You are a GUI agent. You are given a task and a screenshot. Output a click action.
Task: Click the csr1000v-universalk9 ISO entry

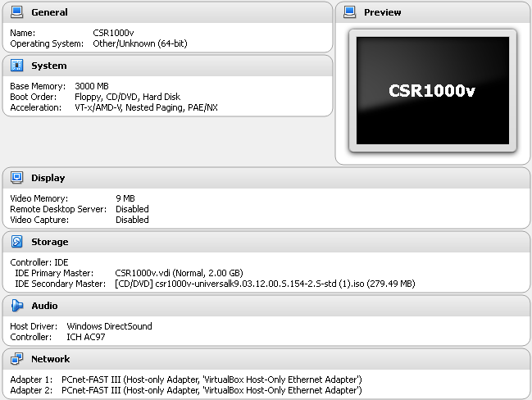pos(265,284)
